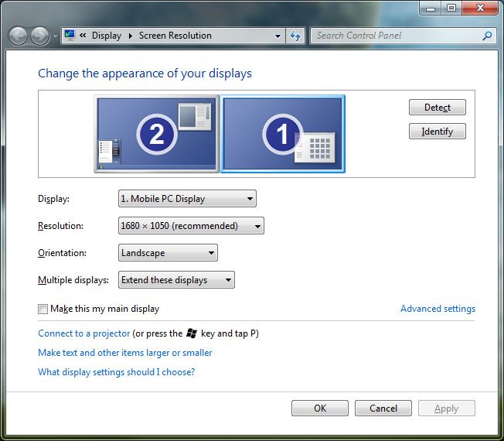Open the Multiple displays dropdown
The width and height of the screenshot is (504, 441).
pyautogui.click(x=176, y=280)
